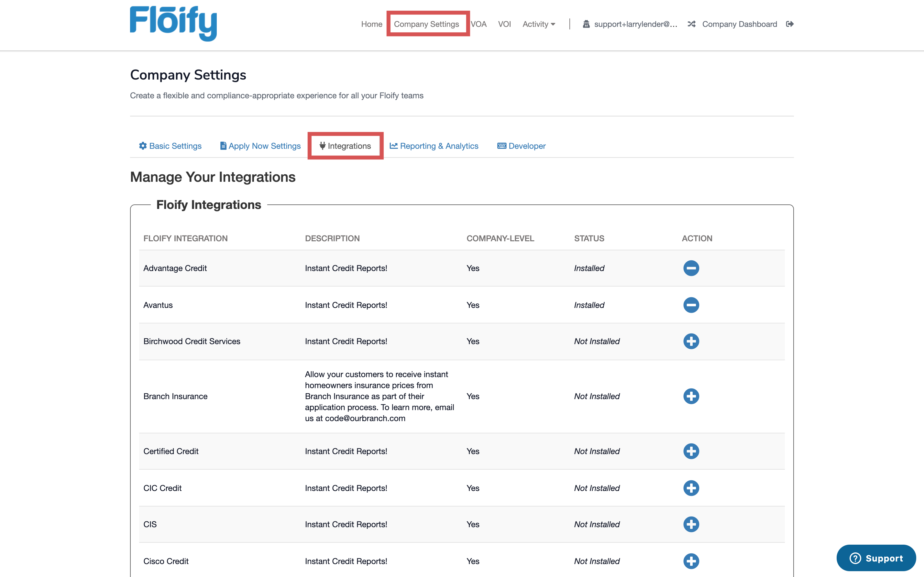Click the Installed status for Avantus
This screenshot has width=924, height=577.
589,305
